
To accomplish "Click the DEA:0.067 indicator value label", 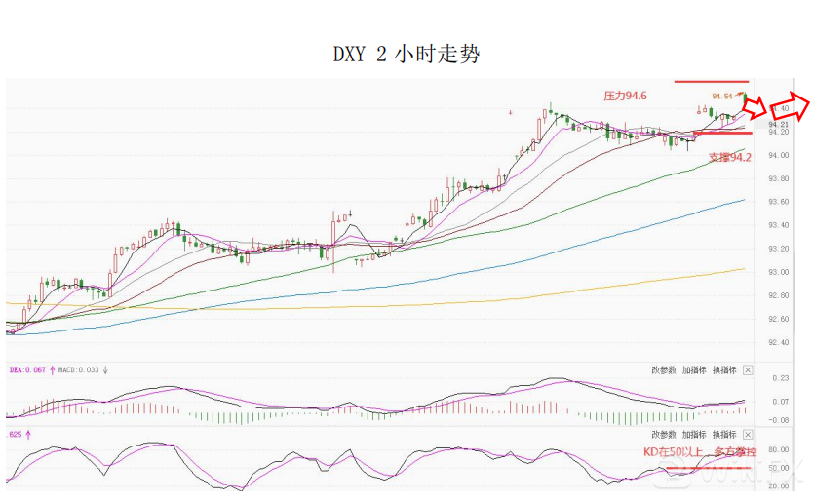I will [25, 370].
